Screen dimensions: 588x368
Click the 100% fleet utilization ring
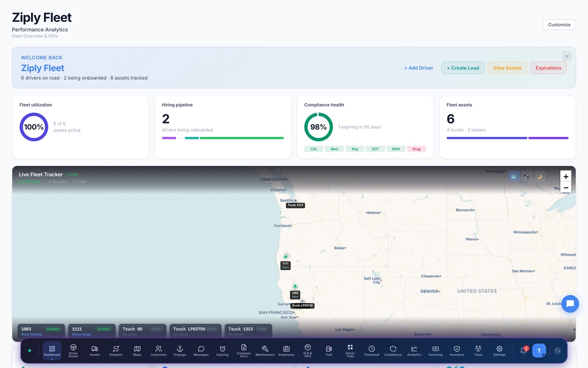34,127
